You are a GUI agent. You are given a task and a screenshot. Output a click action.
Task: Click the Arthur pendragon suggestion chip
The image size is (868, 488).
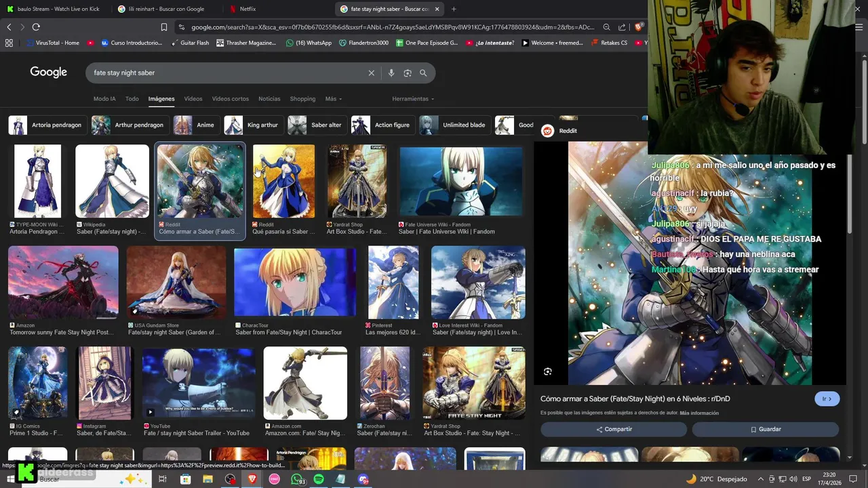[130, 125]
